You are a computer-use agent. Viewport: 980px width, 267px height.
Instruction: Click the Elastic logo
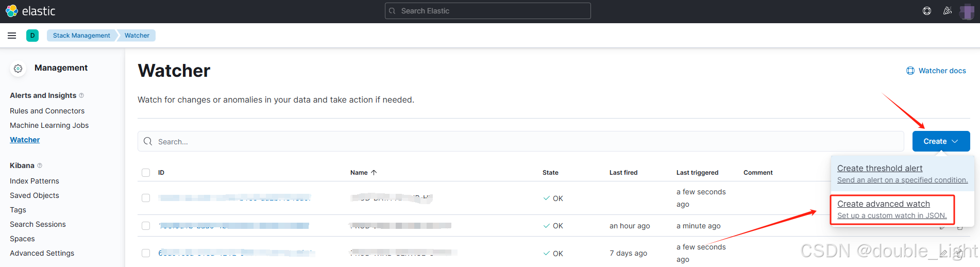[30, 11]
